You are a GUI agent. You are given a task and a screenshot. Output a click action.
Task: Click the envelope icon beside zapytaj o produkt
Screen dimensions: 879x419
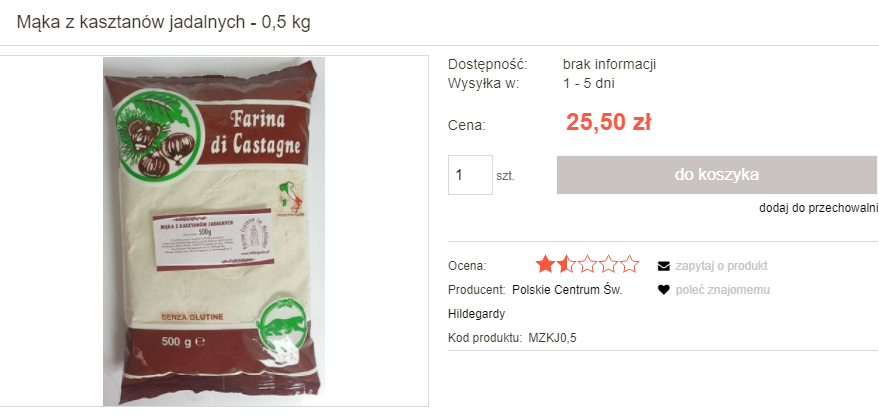[664, 266]
